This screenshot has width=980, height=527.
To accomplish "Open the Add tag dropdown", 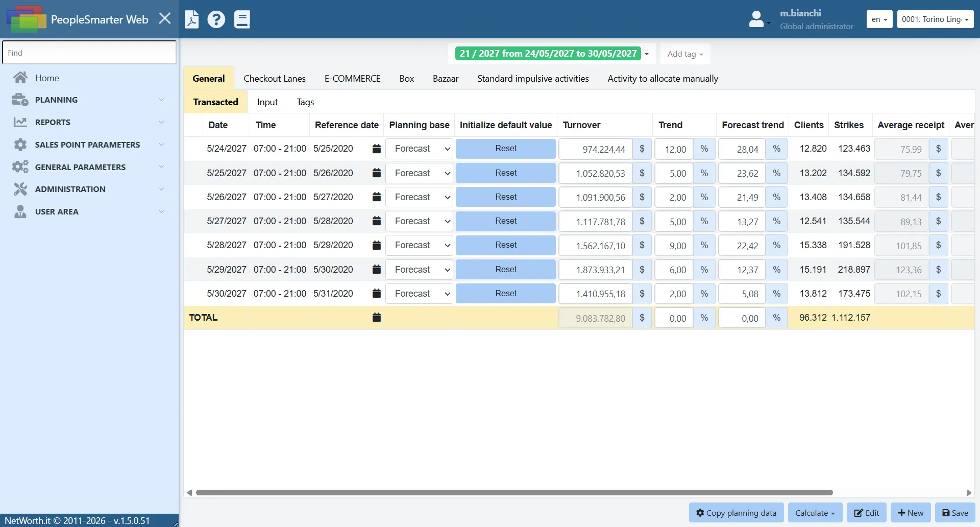I will (x=685, y=54).
